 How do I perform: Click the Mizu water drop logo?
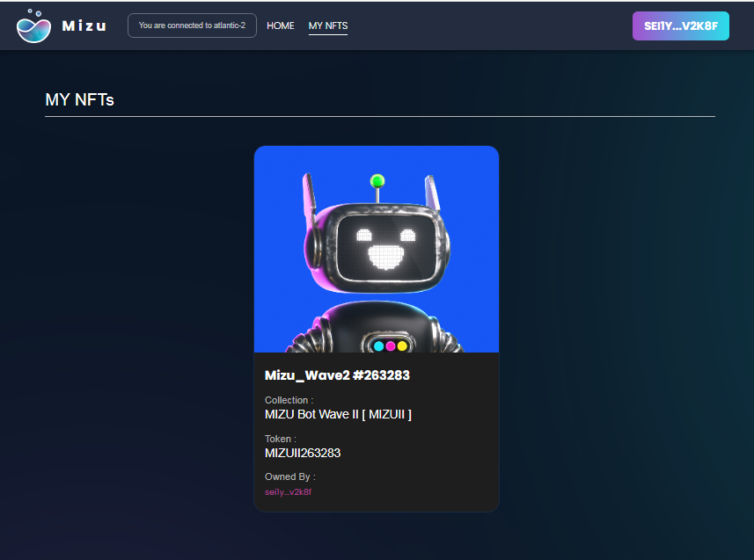pyautogui.click(x=33, y=26)
